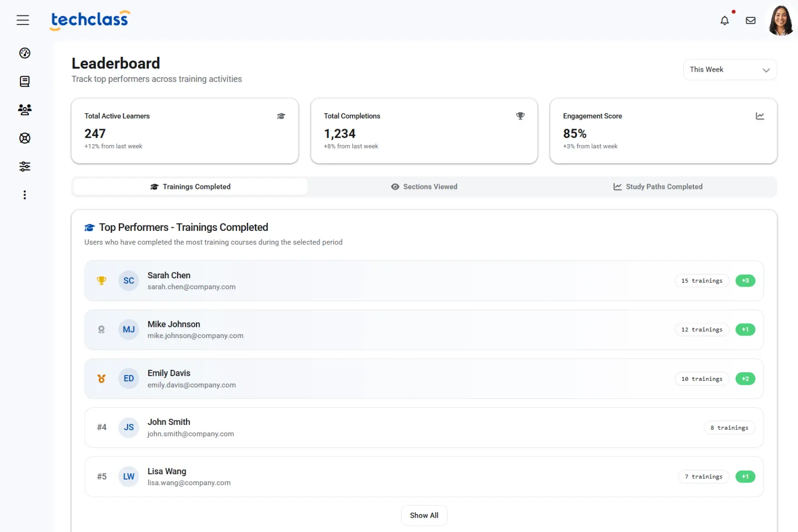Switch to the Sections Viewed tab
Viewport: 798px width, 532px height.
(424, 186)
